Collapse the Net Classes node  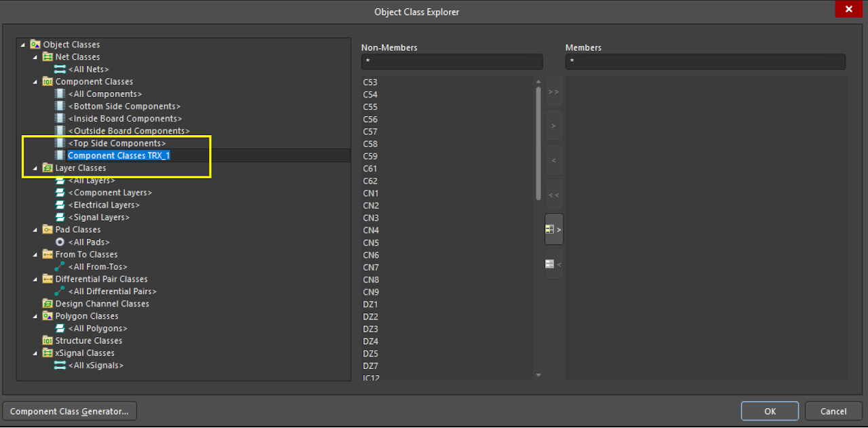pyautogui.click(x=35, y=56)
